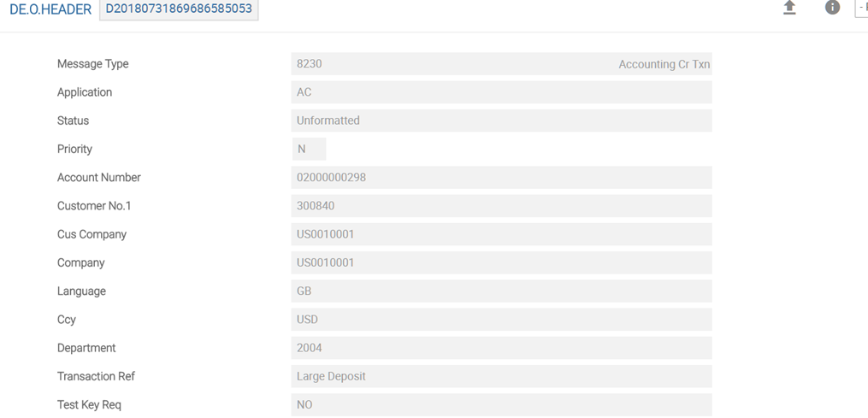Screen dimensions: 868x418
Task: Select the Priority field with value N
Action: (309, 149)
